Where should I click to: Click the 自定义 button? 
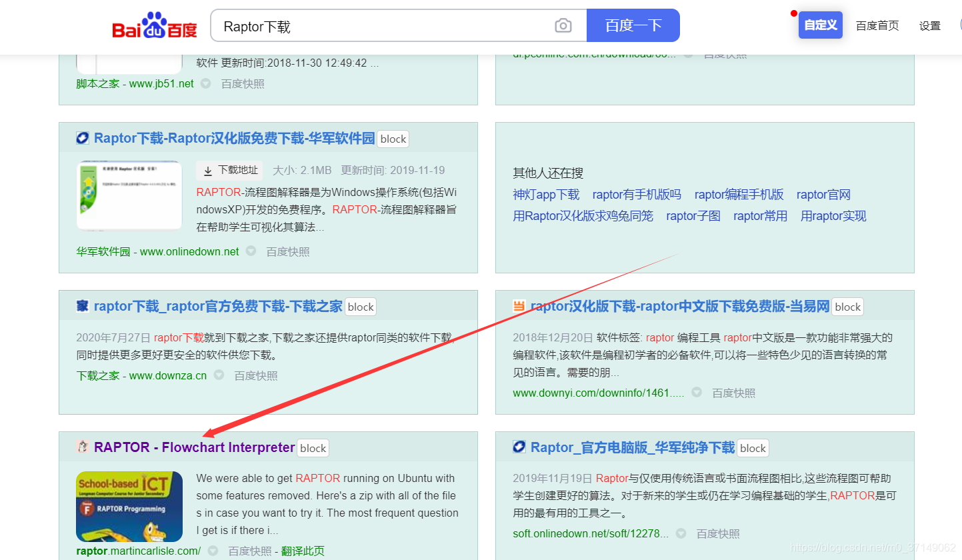point(821,25)
